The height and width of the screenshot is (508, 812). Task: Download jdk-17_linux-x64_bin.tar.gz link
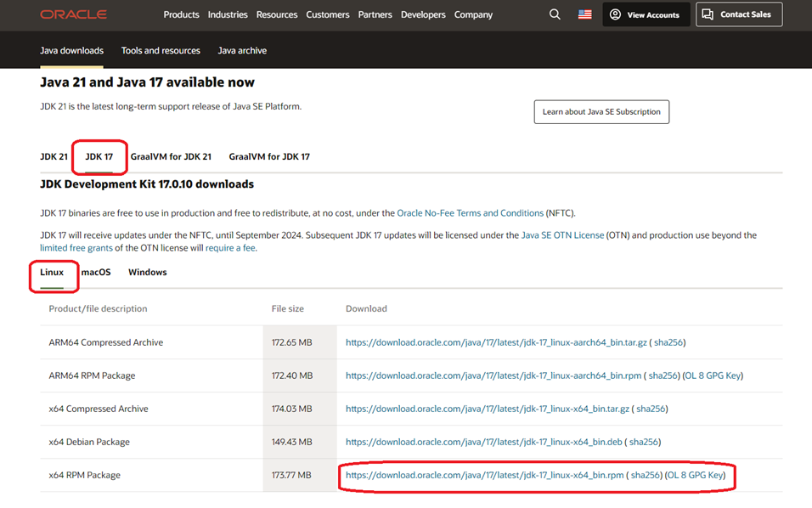pyautogui.click(x=488, y=409)
